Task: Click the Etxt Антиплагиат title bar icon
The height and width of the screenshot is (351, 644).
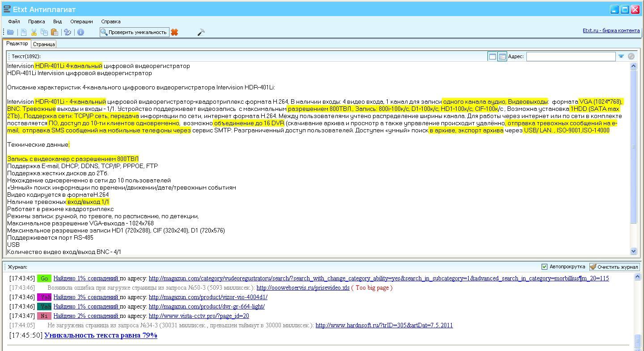Action: point(7,9)
